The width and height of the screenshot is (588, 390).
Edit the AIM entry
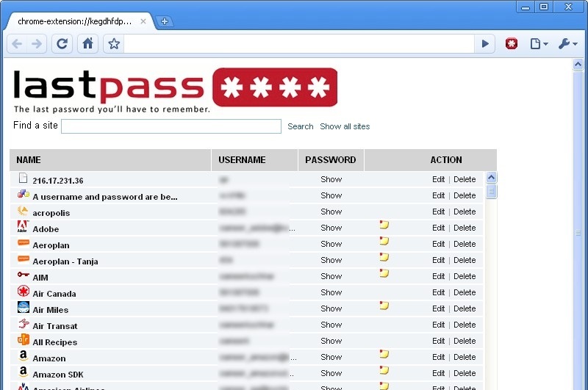pyautogui.click(x=438, y=276)
